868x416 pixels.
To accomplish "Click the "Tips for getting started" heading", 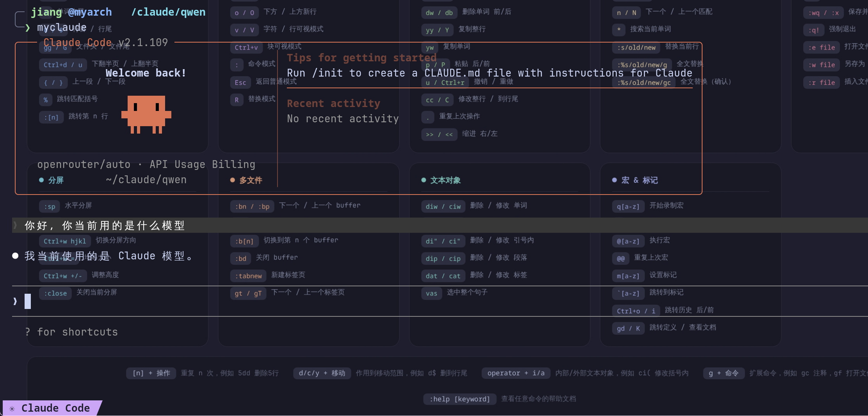I will coord(362,58).
